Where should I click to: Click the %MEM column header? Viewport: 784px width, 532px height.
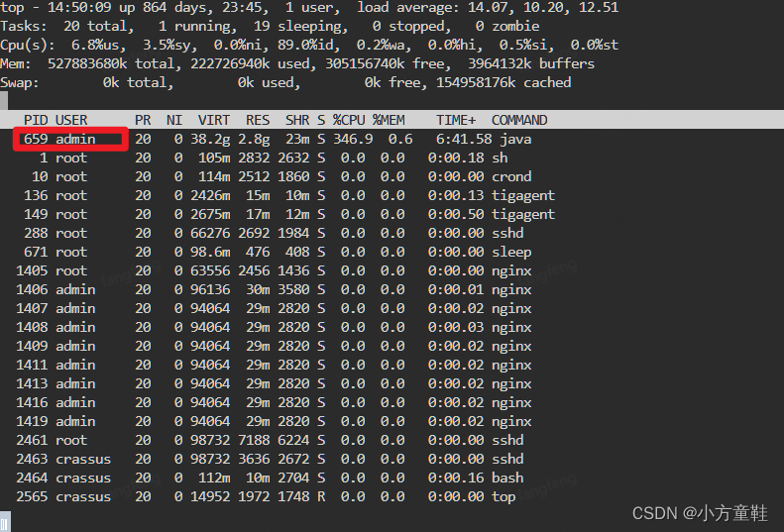pyautogui.click(x=389, y=121)
